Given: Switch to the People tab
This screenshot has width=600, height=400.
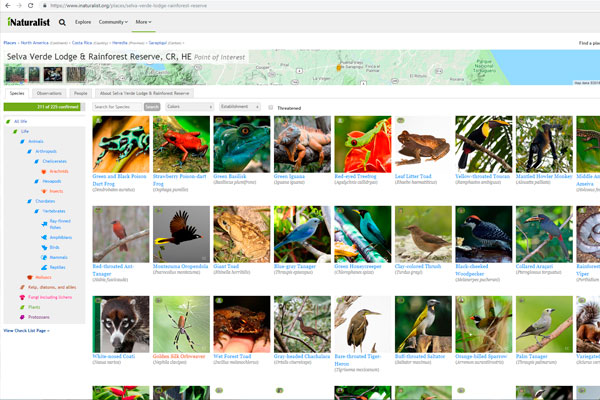Looking at the screenshot, I should pos(80,92).
